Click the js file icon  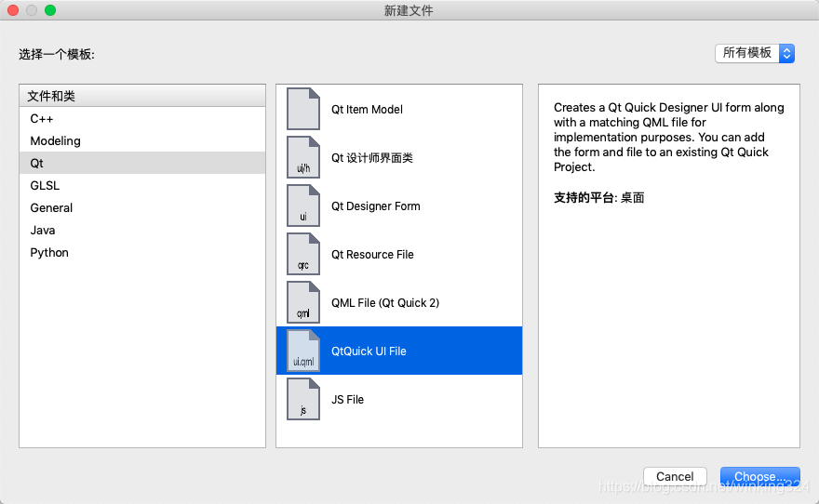coord(303,399)
